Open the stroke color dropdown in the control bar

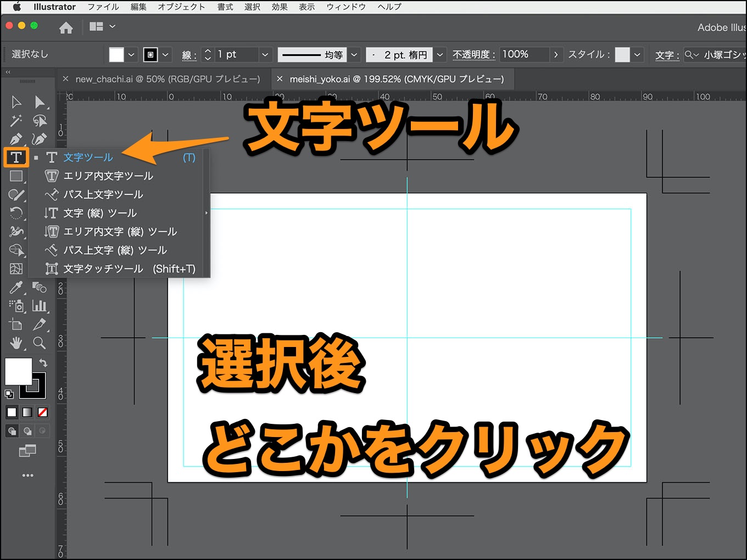165,55
